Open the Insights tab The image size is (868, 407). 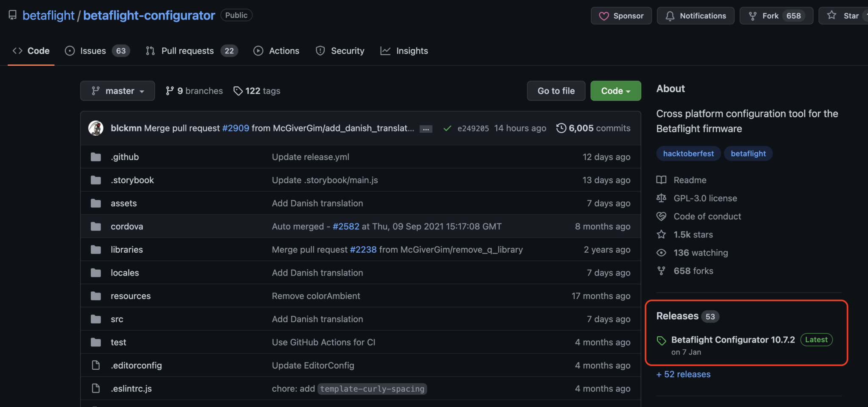(412, 50)
